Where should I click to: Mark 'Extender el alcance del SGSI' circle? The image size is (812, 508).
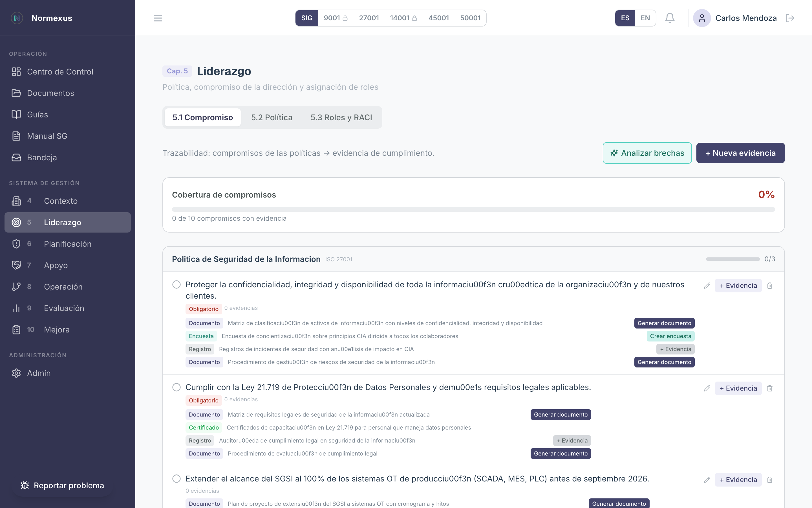pyautogui.click(x=176, y=479)
